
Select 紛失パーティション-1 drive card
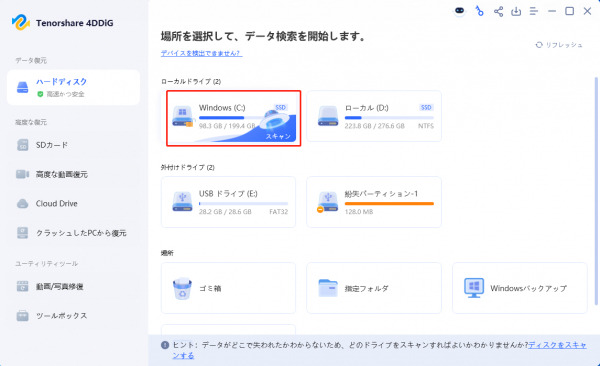[374, 202]
